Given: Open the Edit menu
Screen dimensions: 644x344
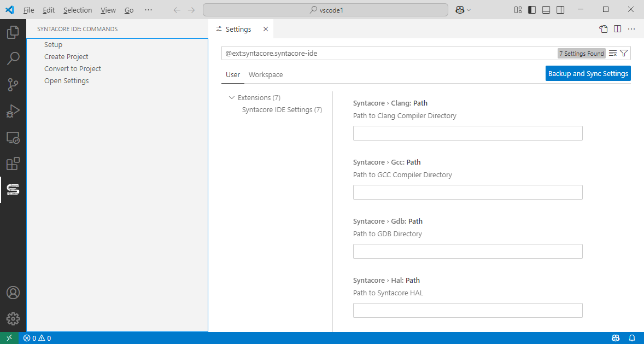Looking at the screenshot, I should (49, 10).
